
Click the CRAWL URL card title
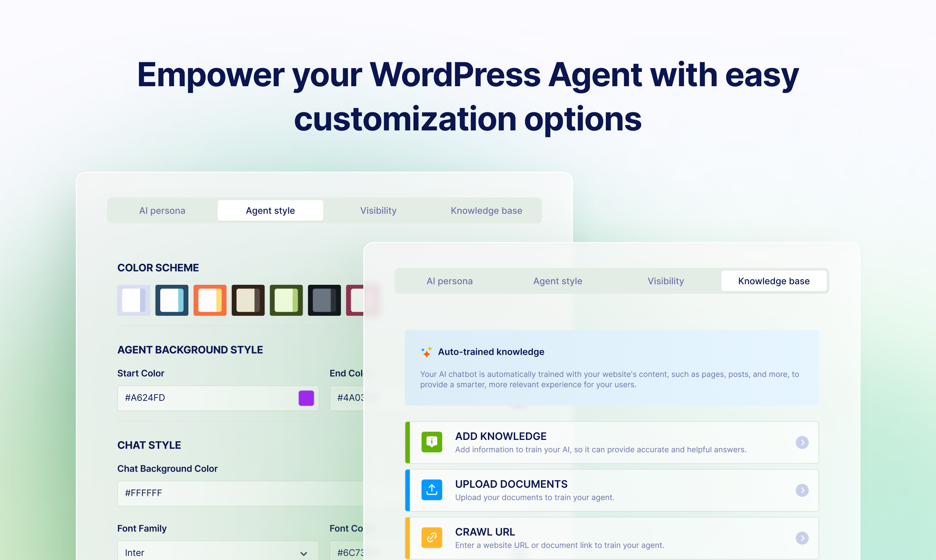[485, 532]
